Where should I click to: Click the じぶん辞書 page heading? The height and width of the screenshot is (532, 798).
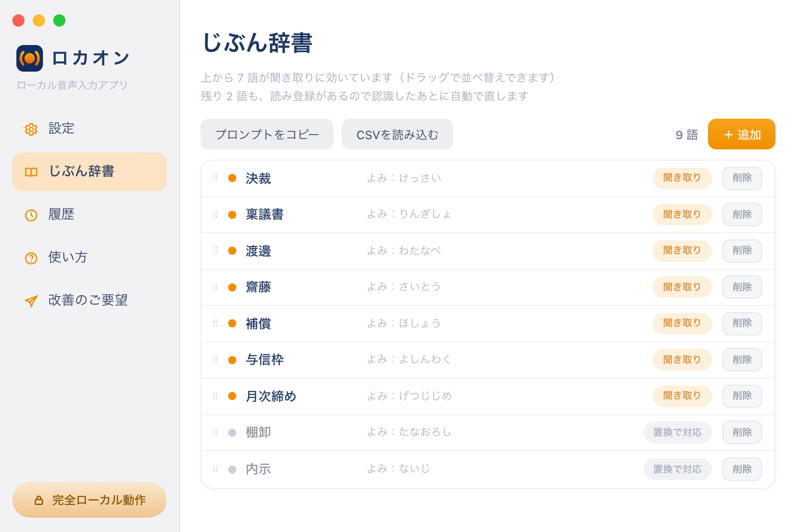point(257,43)
